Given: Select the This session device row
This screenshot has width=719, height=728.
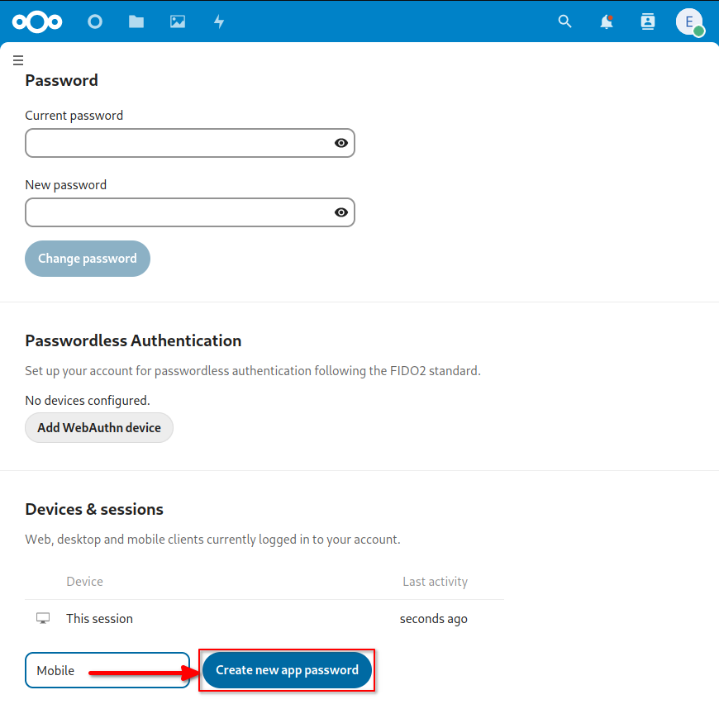Looking at the screenshot, I should 99,618.
